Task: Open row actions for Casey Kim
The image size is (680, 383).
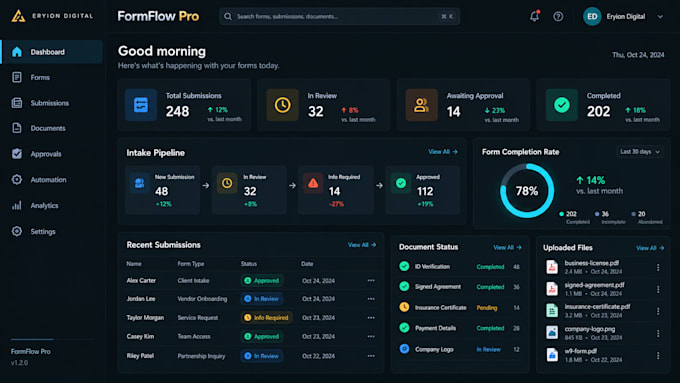Action: tap(371, 337)
